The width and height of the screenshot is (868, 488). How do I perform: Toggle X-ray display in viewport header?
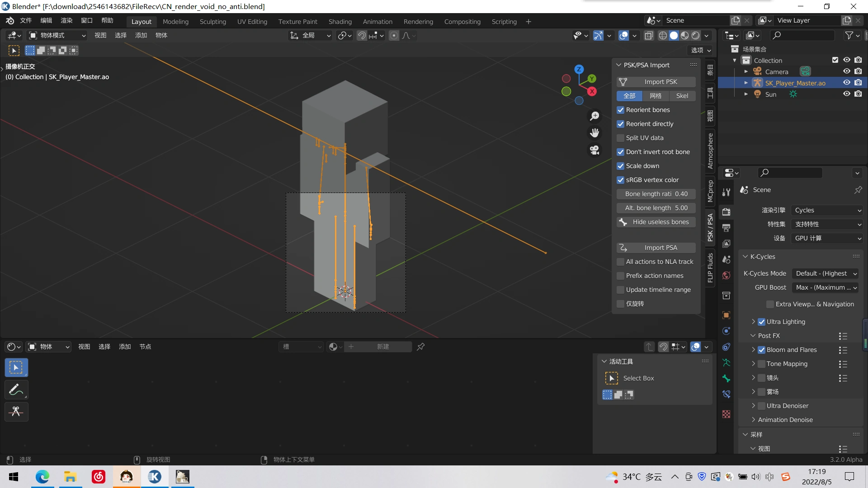coord(649,35)
